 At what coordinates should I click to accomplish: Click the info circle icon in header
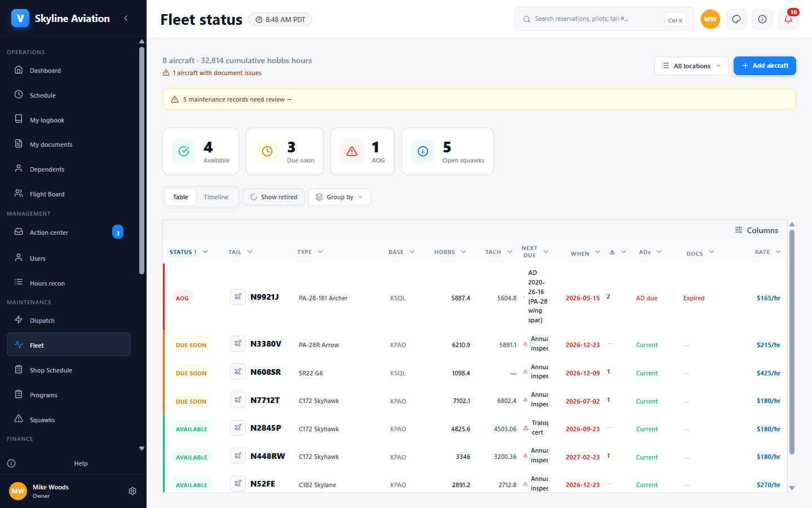(762, 19)
